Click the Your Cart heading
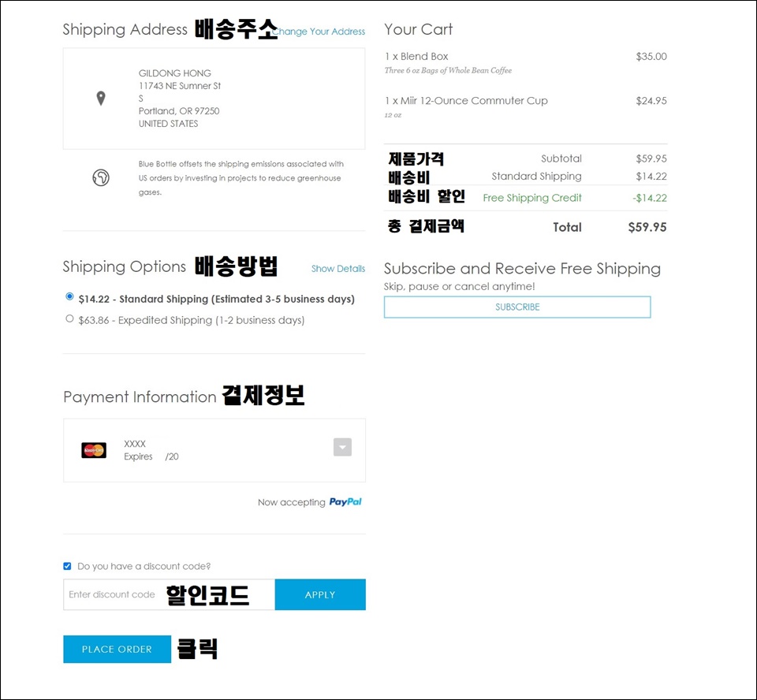This screenshot has width=757, height=700. (x=419, y=29)
